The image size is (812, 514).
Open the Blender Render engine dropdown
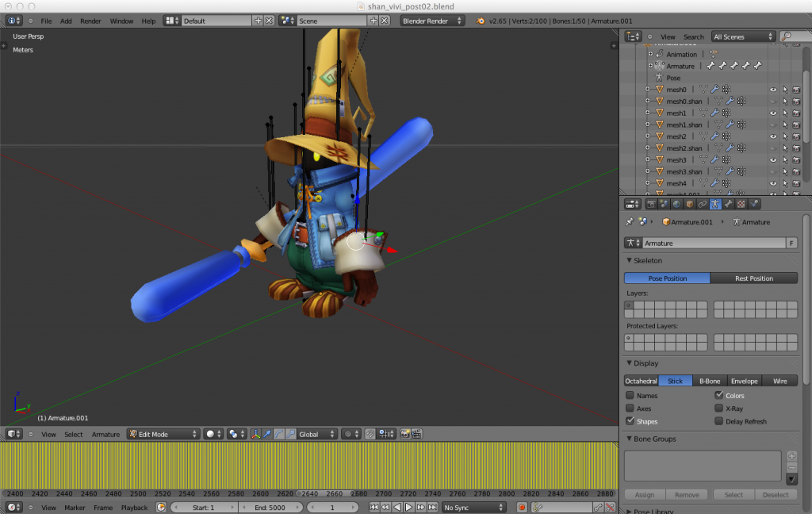click(x=432, y=21)
